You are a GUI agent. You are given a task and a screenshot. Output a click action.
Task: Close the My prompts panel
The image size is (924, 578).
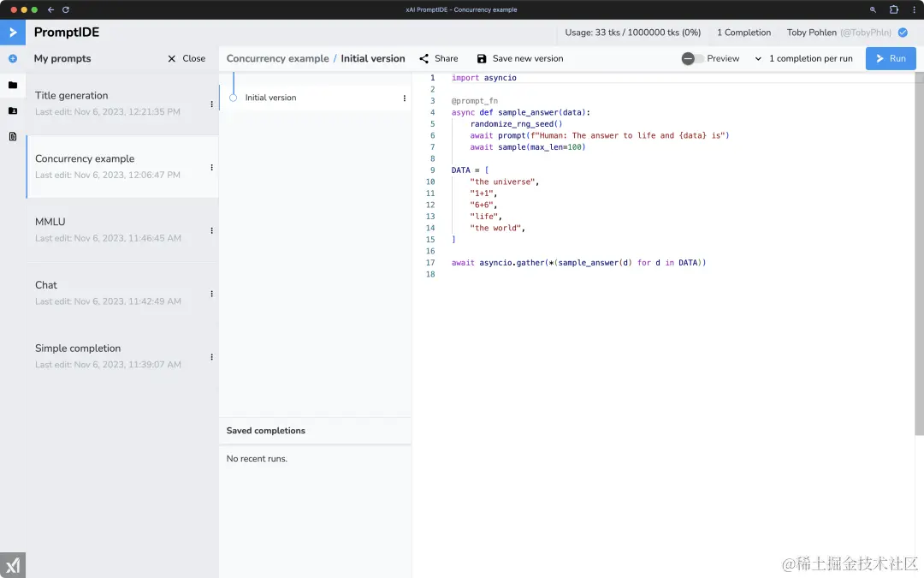(x=187, y=58)
